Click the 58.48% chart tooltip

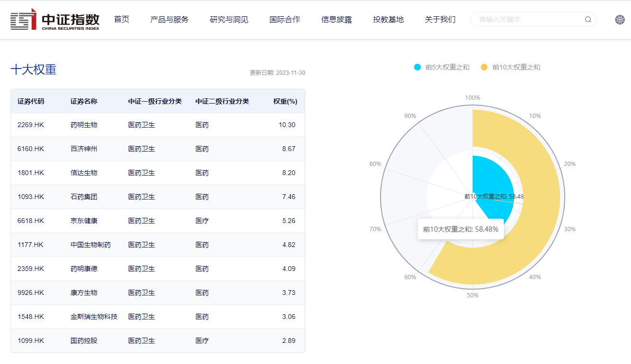[461, 229]
